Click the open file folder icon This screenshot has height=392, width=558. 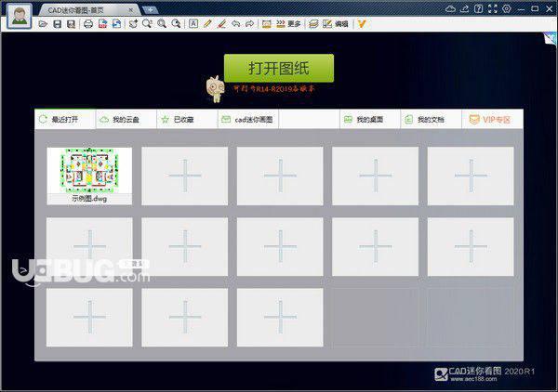pos(43,24)
